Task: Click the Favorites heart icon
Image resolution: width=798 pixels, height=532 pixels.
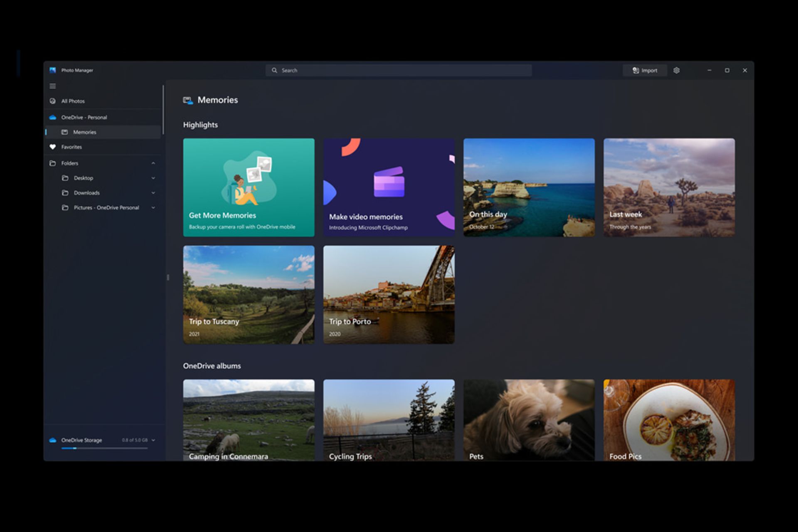Action: click(x=53, y=147)
